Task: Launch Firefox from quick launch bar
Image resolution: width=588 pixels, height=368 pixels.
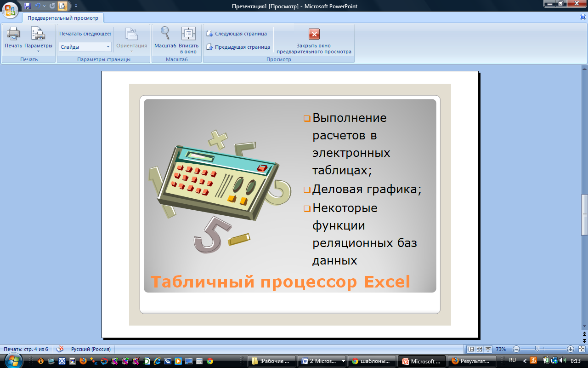Action: pyautogui.click(x=83, y=361)
